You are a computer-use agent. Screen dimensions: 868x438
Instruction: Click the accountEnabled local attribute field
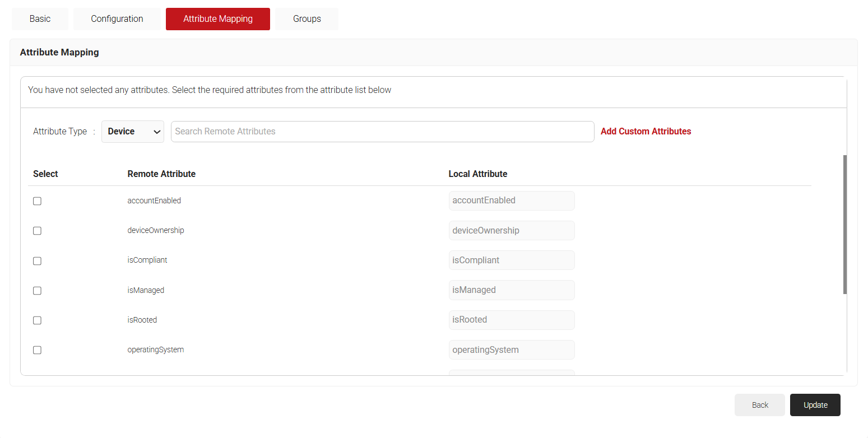[x=511, y=201]
